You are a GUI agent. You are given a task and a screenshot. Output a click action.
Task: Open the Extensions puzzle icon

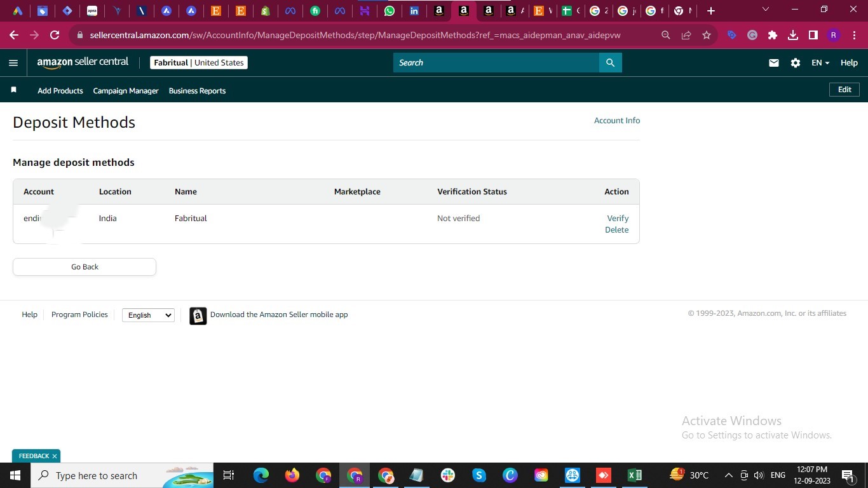click(773, 35)
